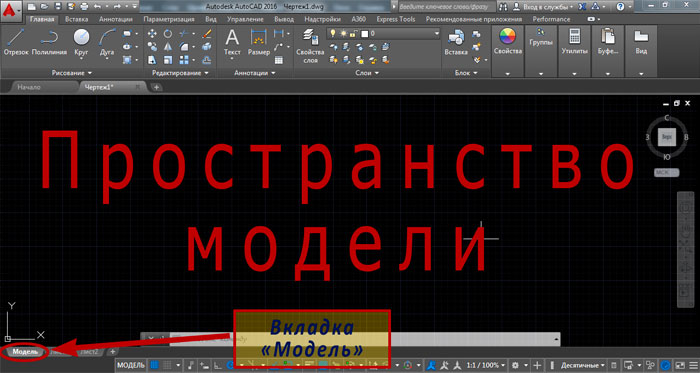The width and height of the screenshot is (700, 373).
Task: Toggle hardware acceleration icon in status bar
Action: click(x=665, y=365)
